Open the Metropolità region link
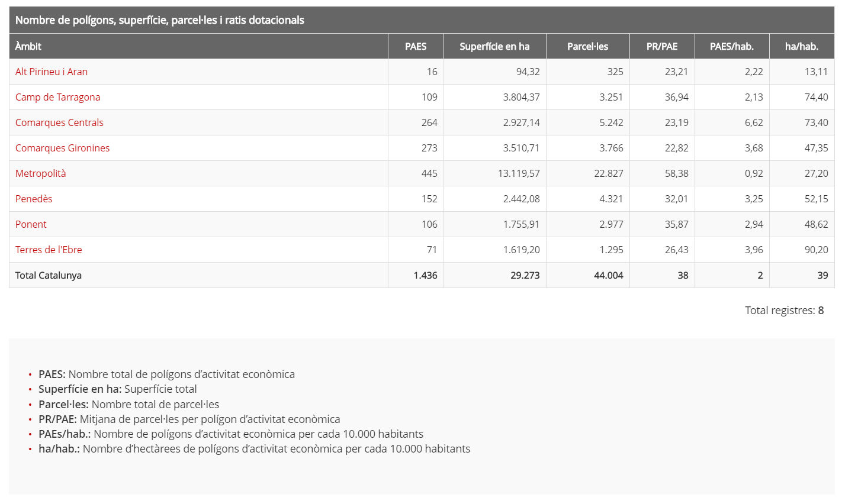 pyautogui.click(x=40, y=173)
